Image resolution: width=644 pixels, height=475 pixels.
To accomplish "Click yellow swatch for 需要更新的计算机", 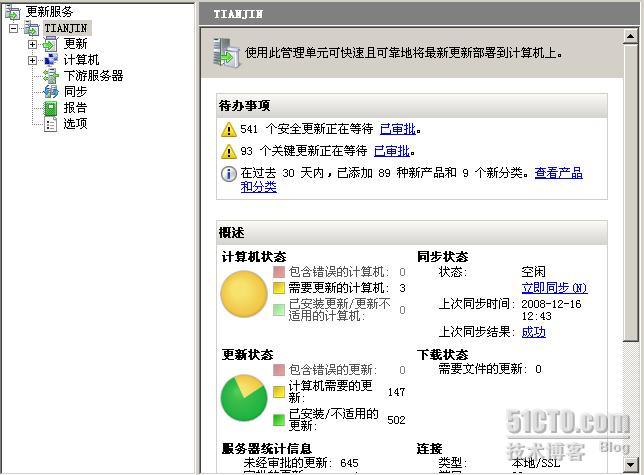I will (279, 288).
